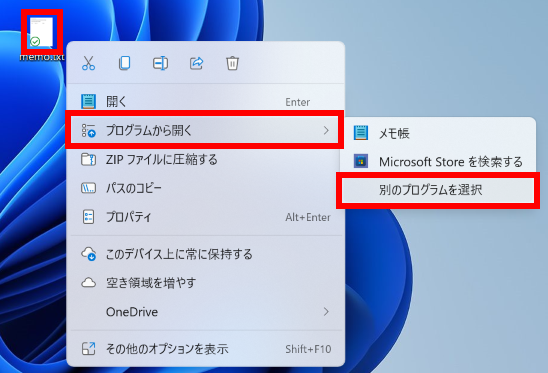Click the Rename icon in context menu
This screenshot has width=548, height=373.
click(x=160, y=63)
